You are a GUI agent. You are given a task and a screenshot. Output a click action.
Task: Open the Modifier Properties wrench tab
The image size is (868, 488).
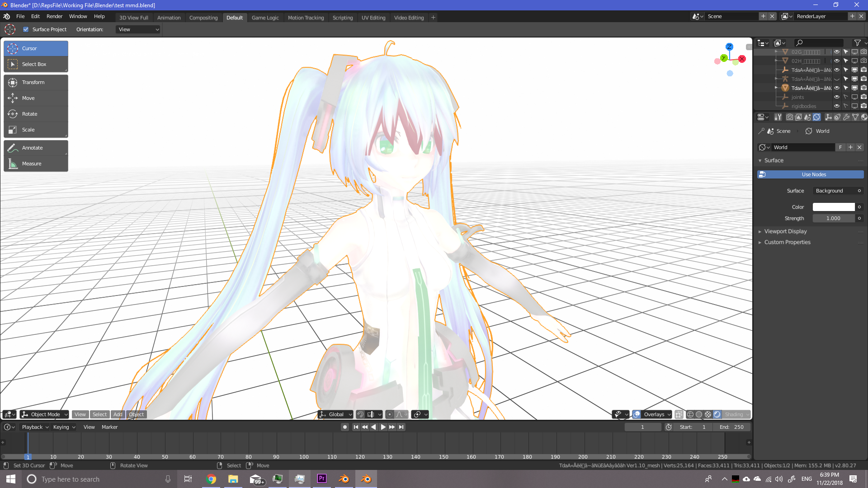tap(846, 117)
